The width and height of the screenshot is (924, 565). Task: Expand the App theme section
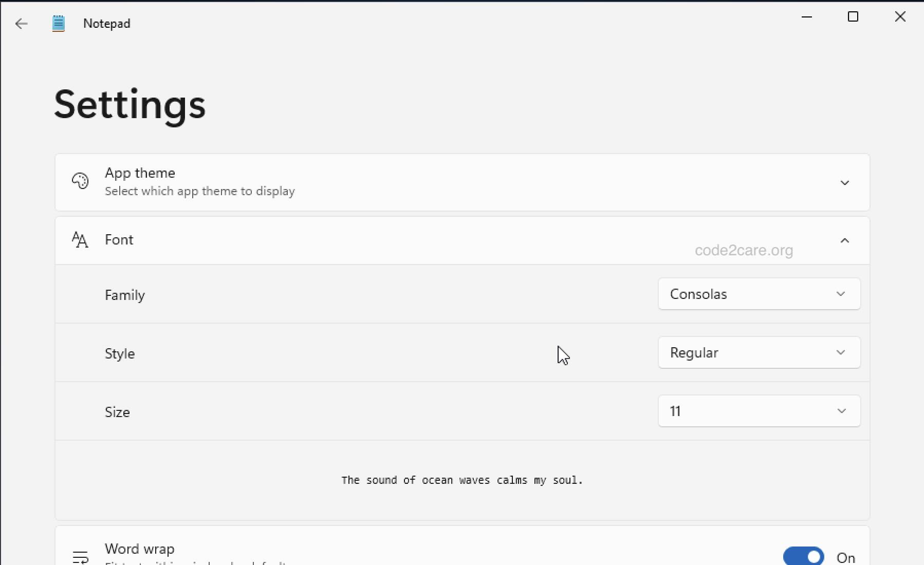[844, 182]
